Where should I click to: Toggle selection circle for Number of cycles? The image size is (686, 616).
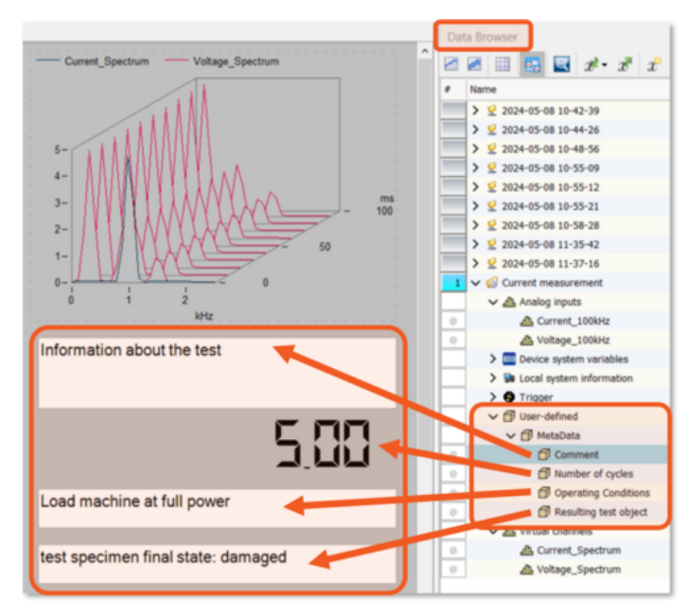click(x=453, y=473)
